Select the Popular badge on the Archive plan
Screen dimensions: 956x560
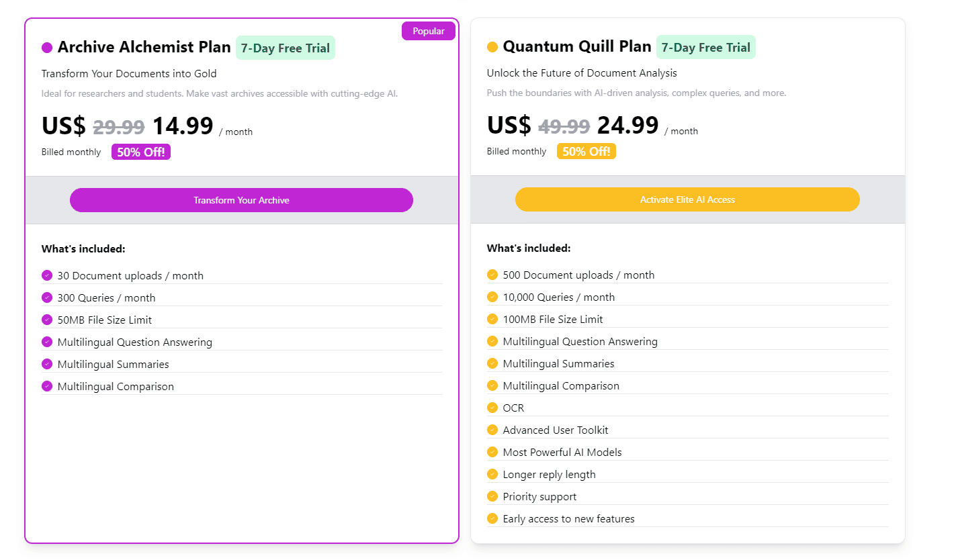click(x=428, y=31)
